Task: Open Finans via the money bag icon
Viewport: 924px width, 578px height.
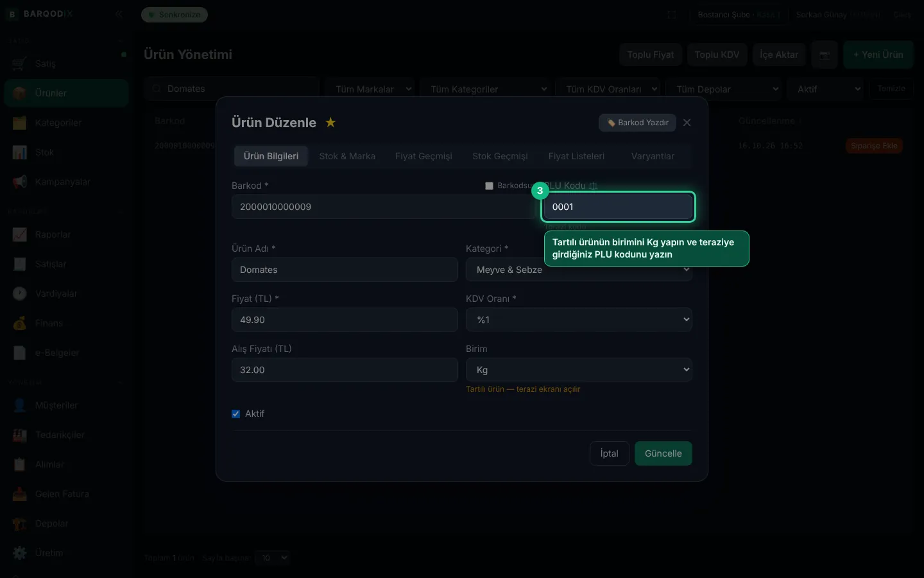Action: tap(19, 323)
